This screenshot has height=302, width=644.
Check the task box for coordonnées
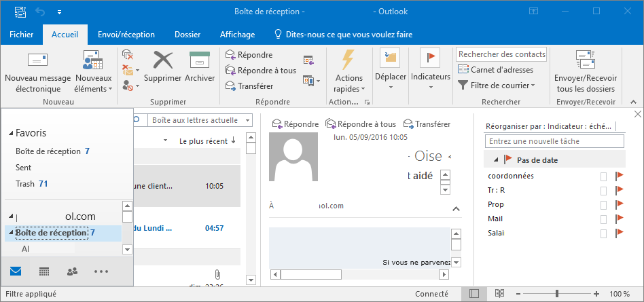tap(603, 176)
